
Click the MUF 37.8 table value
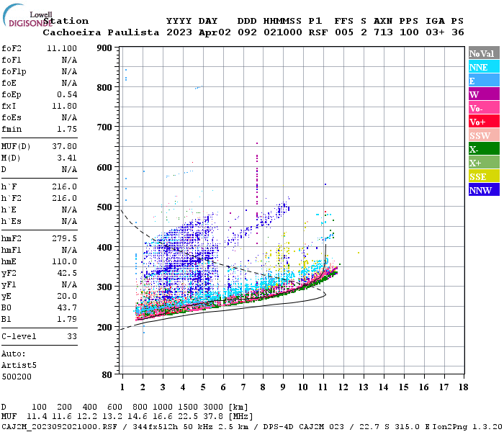(213, 417)
